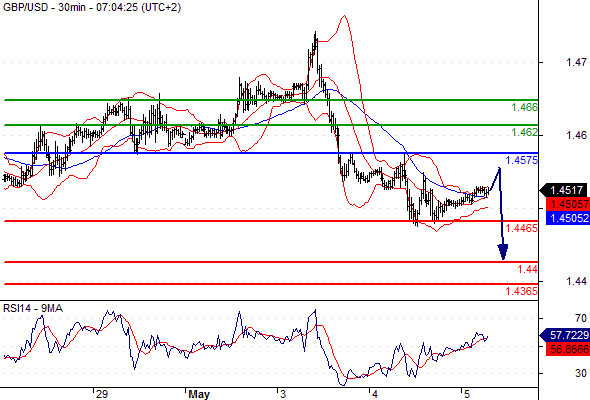Select the red 1.45057 price tag
Viewport: 590px width, 400px height.
(x=568, y=204)
